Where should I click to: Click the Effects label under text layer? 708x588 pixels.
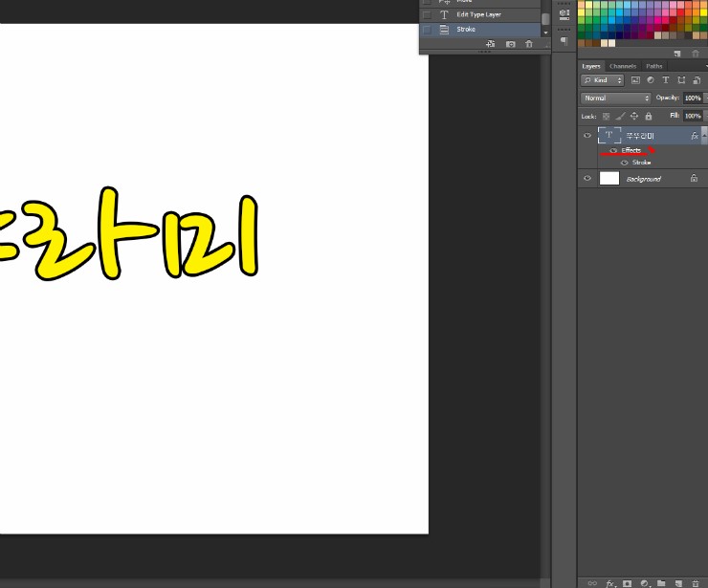[631, 150]
